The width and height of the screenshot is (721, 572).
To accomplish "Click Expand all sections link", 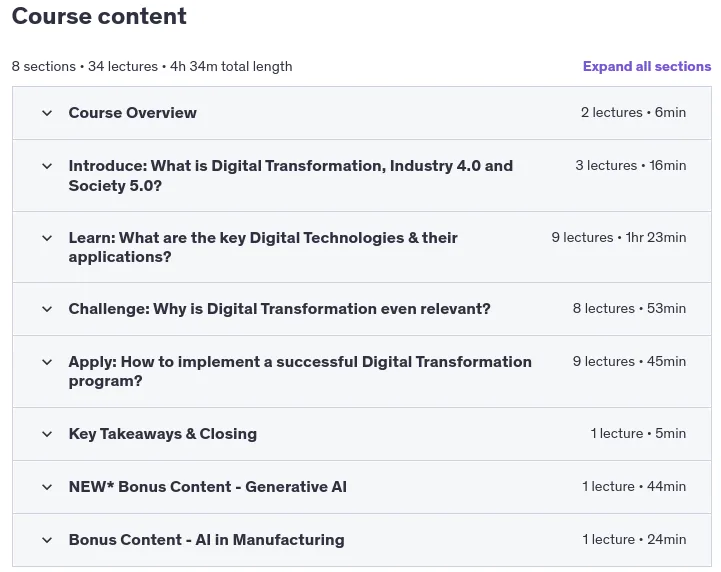I will pos(647,66).
